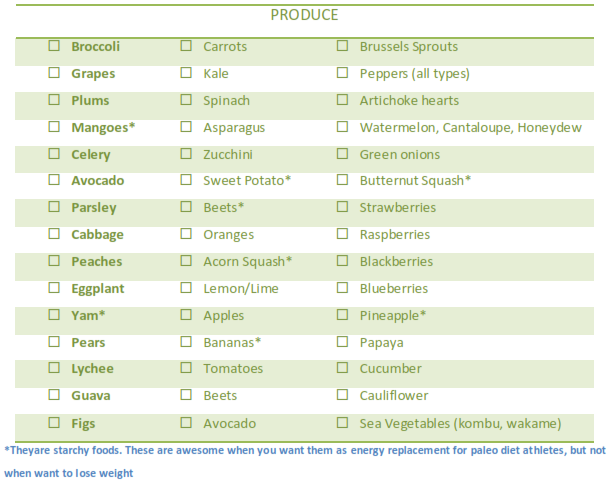The width and height of the screenshot is (608, 484).
Task: Check the Watermelon, Cantaloupe, Honeydew box
Action: tap(342, 128)
